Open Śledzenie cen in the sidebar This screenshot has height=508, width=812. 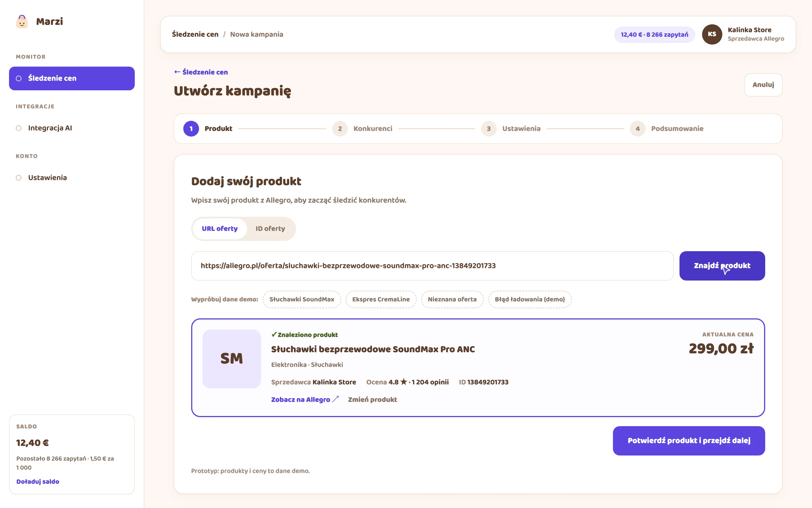pyautogui.click(x=72, y=78)
